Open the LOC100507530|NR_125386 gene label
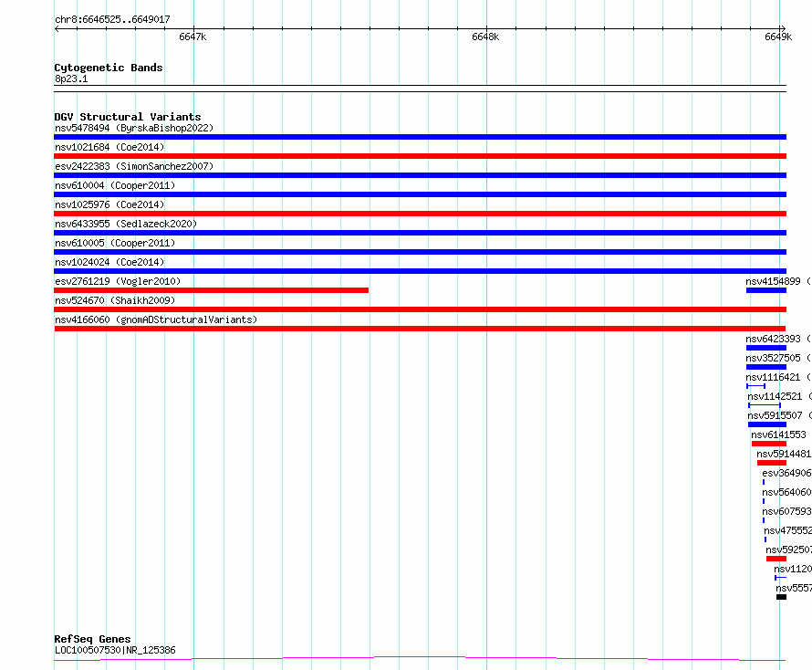 click(x=115, y=650)
